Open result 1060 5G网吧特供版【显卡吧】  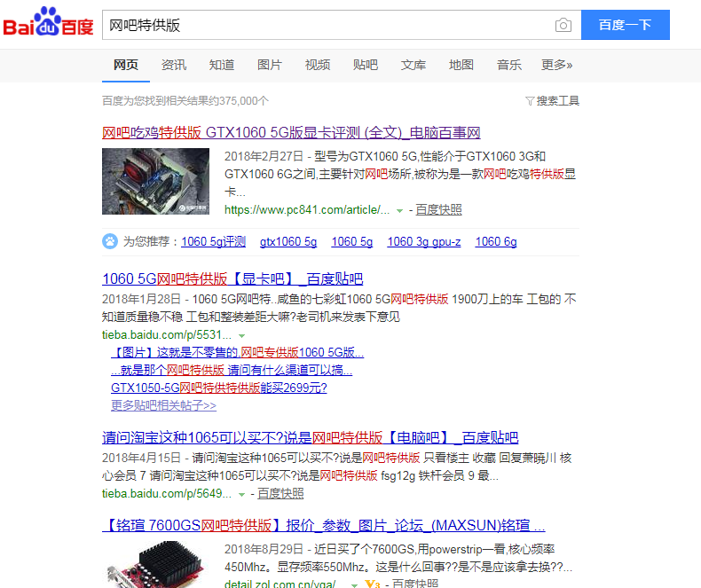point(232,278)
